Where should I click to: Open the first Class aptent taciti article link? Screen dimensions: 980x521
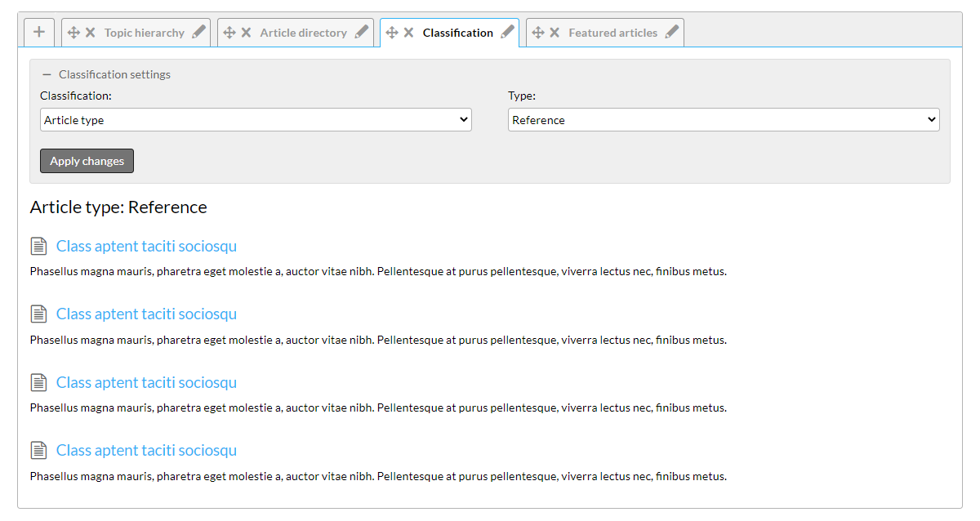[x=146, y=247]
